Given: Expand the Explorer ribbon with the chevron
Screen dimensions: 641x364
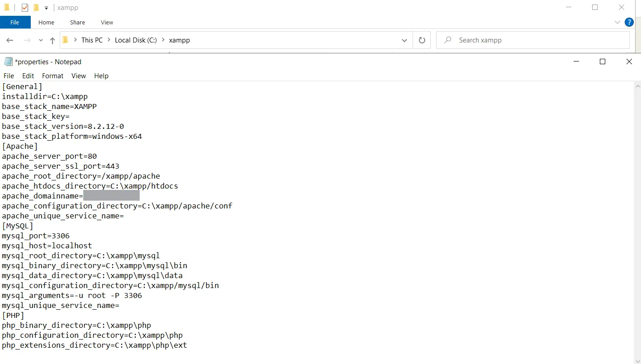Looking at the screenshot, I should [617, 22].
